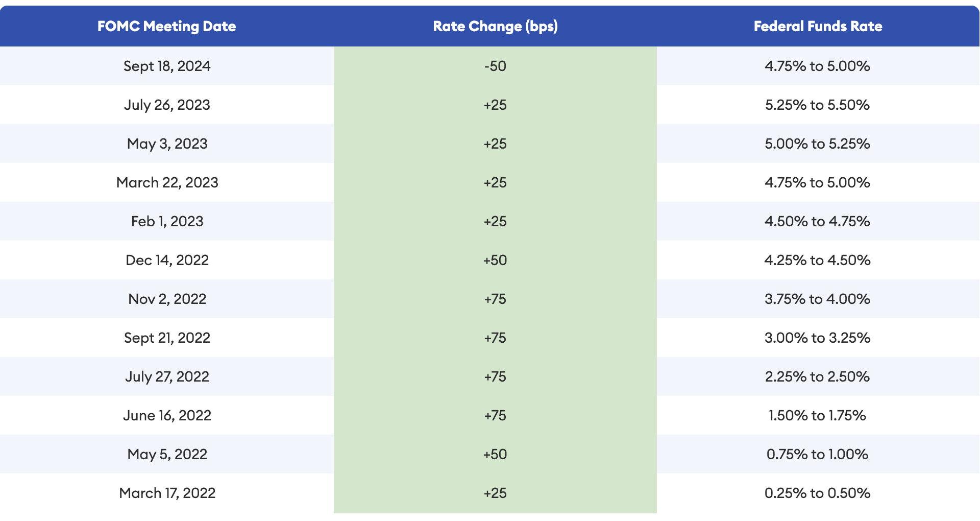Image resolution: width=980 pixels, height=521 pixels.
Task: Click the June 16, 2022 date cell
Action: [167, 415]
